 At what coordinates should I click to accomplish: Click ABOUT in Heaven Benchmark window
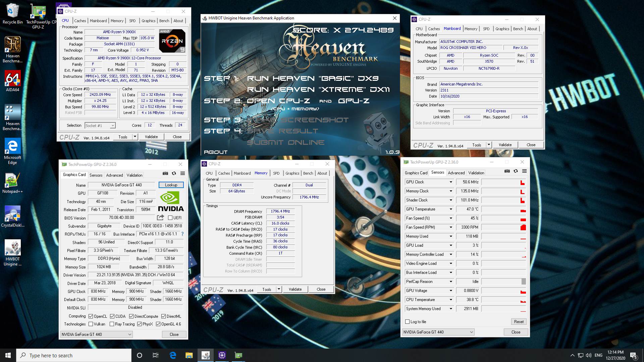(x=216, y=152)
